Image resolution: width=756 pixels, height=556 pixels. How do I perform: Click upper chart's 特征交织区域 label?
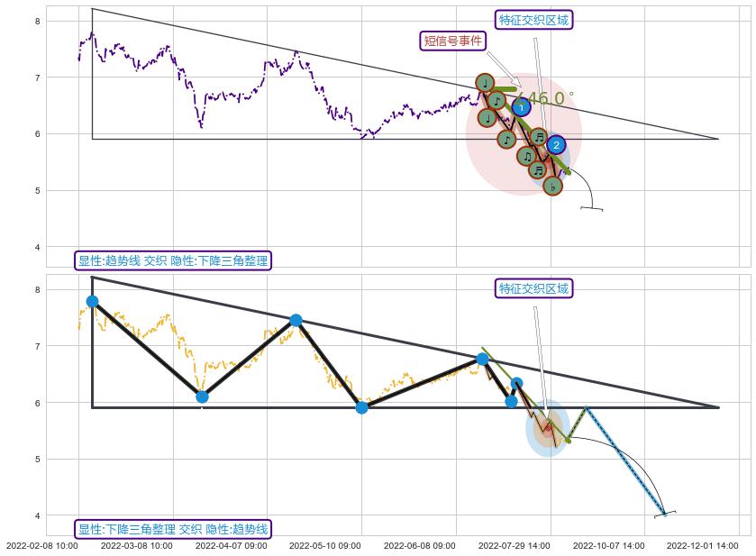pos(534,20)
